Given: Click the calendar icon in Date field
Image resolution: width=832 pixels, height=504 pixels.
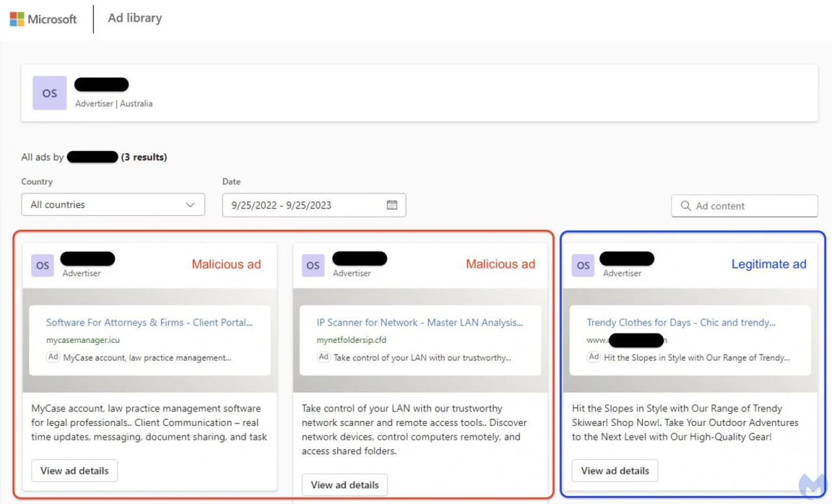Looking at the screenshot, I should (392, 205).
